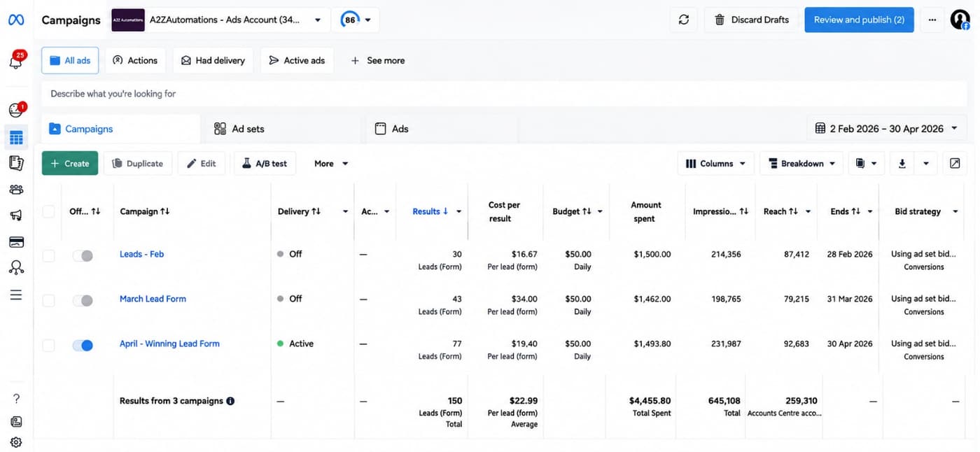Open the Audiences people icon in sidebar
Screen dimensions: 980x452
[x=16, y=190]
